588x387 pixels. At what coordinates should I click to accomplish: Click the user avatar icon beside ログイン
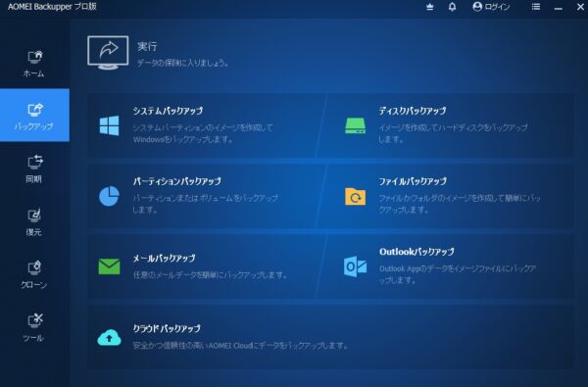coord(477,7)
